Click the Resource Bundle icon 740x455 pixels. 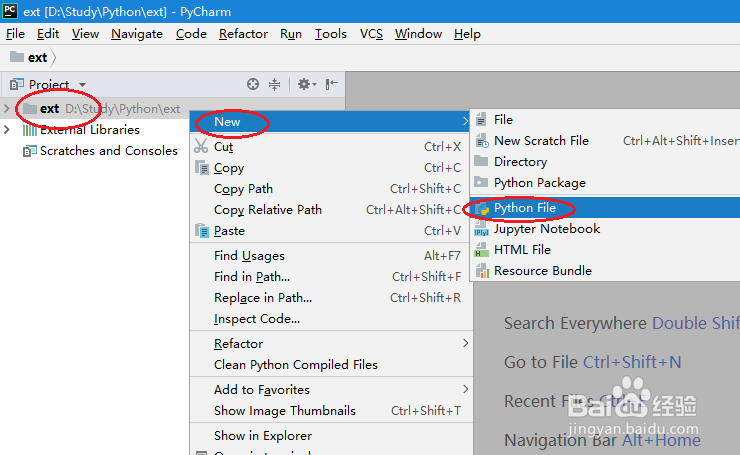point(482,271)
